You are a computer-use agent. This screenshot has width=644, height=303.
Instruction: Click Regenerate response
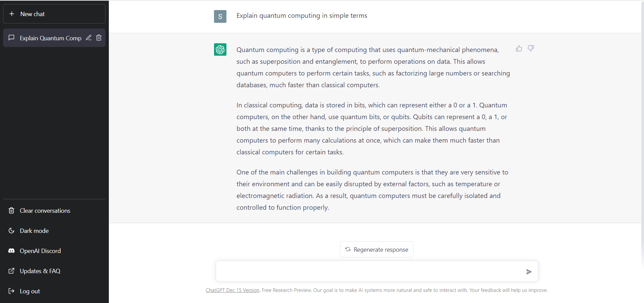click(x=376, y=249)
